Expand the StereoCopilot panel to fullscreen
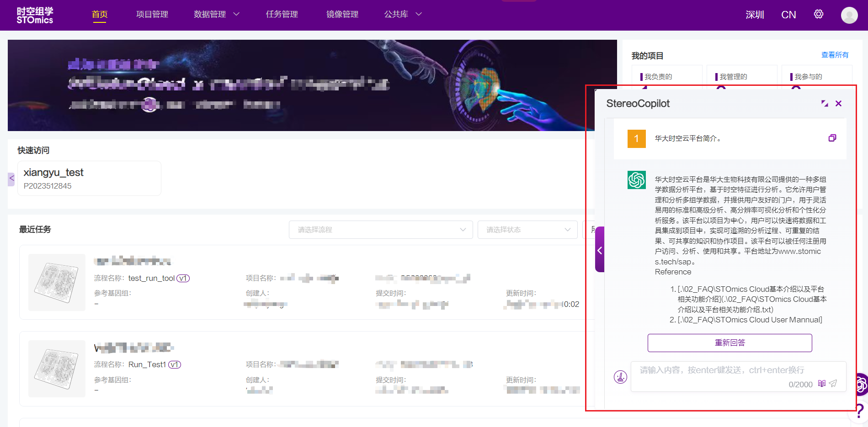 pyautogui.click(x=824, y=104)
